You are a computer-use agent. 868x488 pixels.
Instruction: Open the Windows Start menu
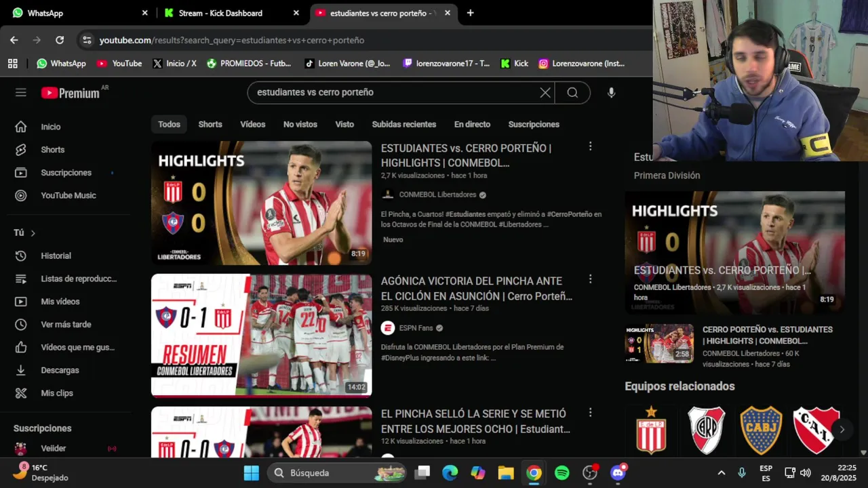click(252, 473)
